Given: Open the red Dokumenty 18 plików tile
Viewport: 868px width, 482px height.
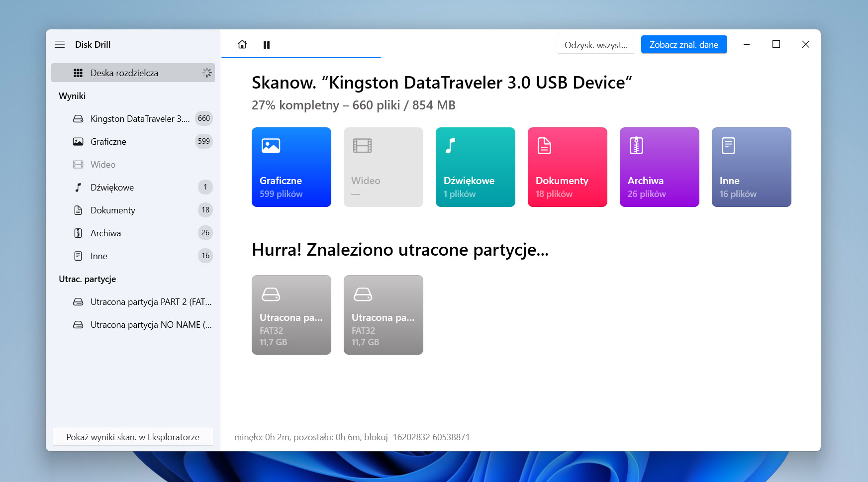Looking at the screenshot, I should coord(568,167).
